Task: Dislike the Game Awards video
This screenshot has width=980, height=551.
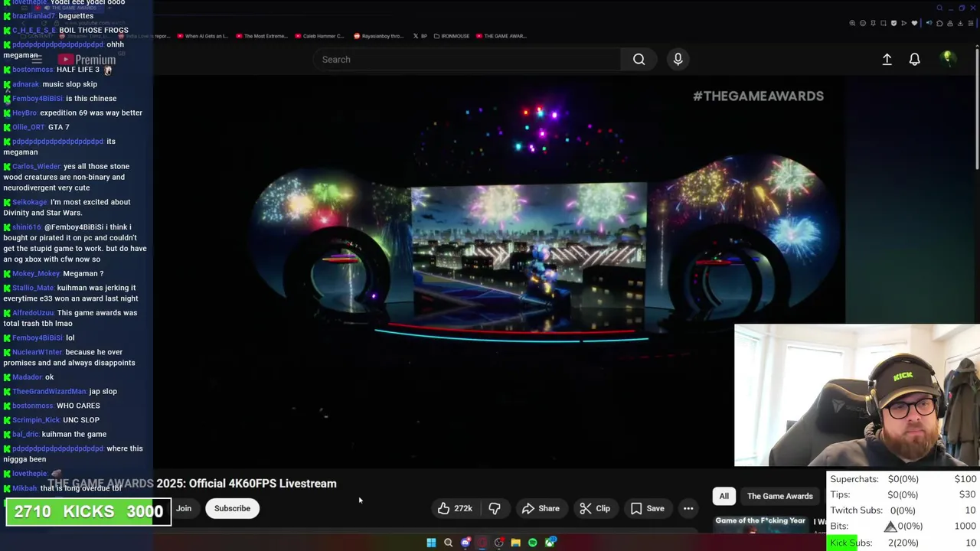Action: [x=495, y=508]
